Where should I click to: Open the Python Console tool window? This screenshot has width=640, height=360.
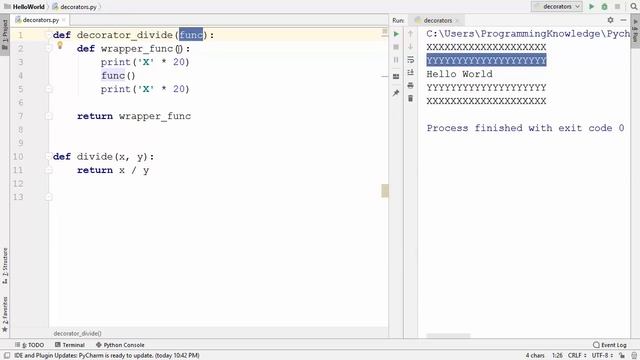click(x=120, y=345)
